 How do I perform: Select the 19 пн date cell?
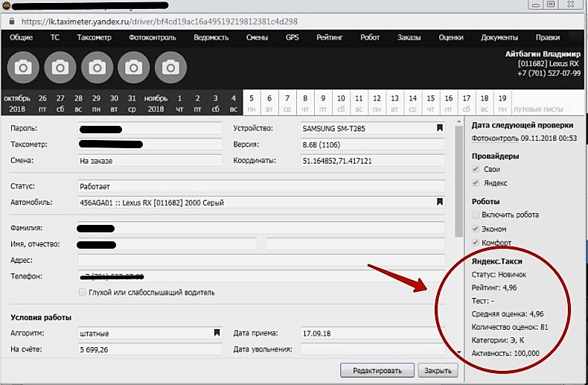click(x=502, y=104)
